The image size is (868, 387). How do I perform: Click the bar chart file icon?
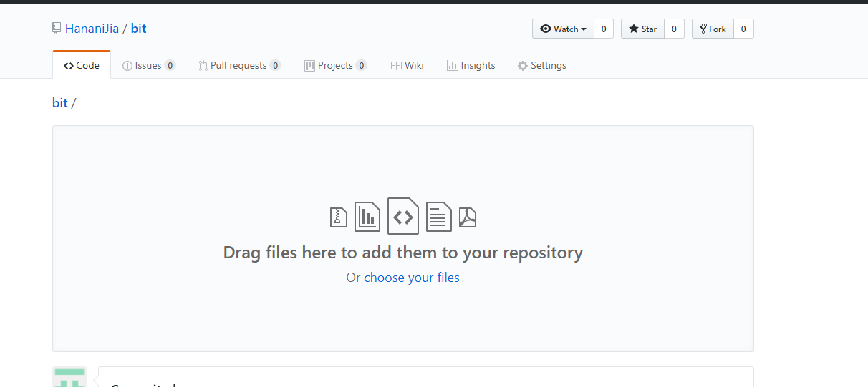pos(367,217)
